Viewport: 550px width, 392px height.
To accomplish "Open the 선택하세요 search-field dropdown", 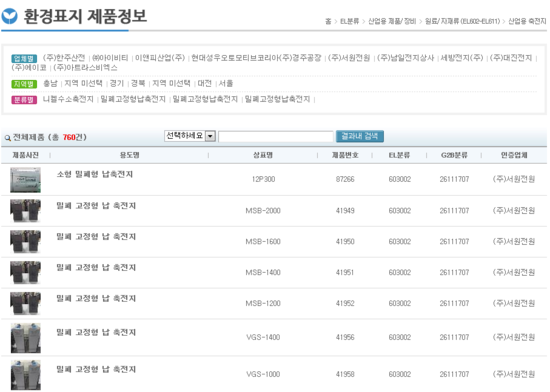I will coord(190,136).
